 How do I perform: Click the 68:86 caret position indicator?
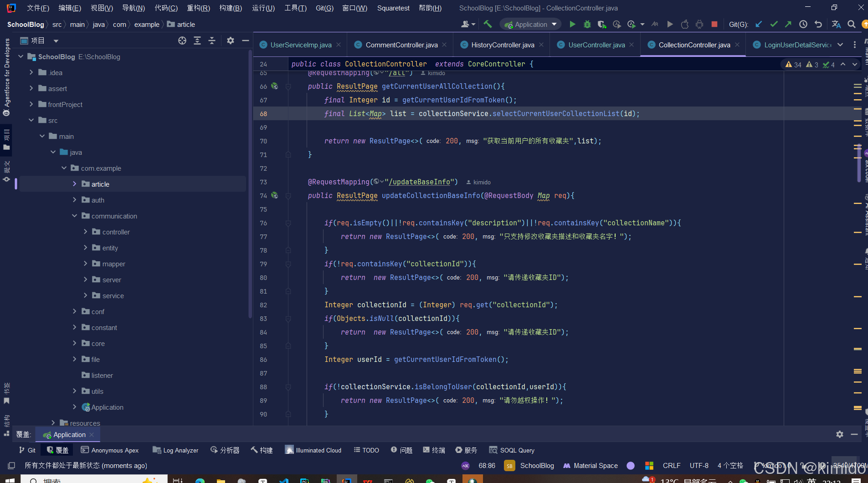[x=487, y=466]
